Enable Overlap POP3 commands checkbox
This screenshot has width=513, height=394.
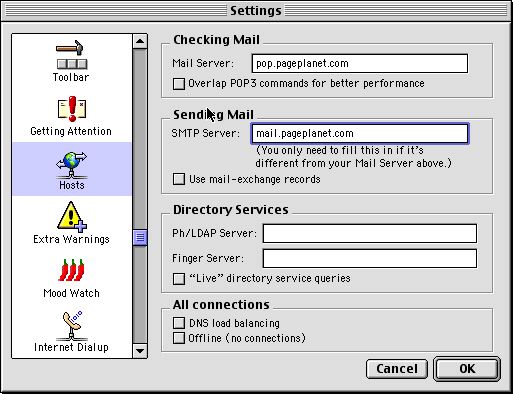coord(179,84)
